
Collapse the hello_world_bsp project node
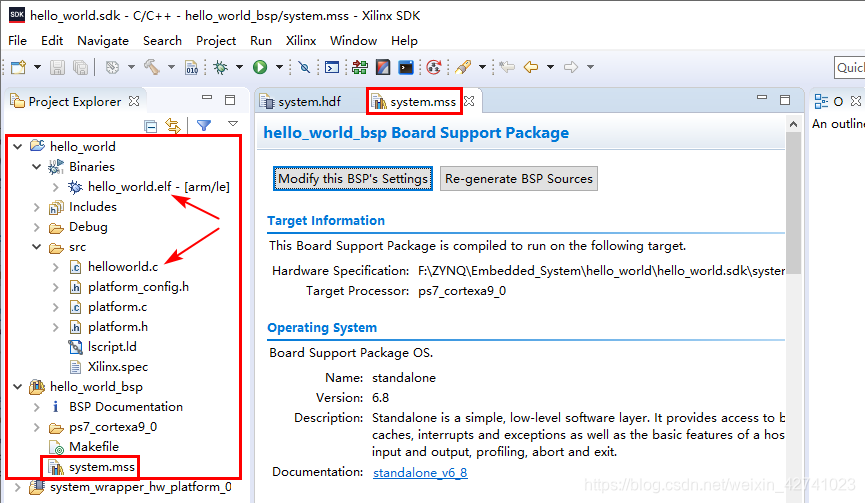[18, 387]
